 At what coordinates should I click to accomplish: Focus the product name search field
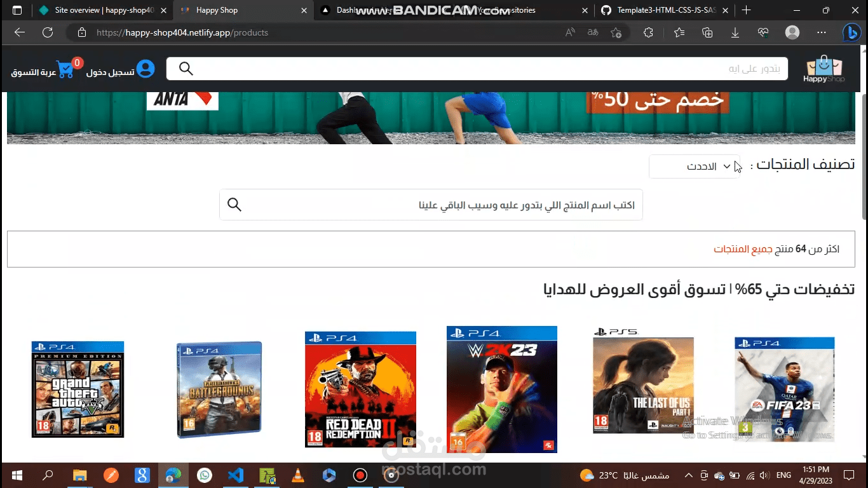pyautogui.click(x=431, y=205)
